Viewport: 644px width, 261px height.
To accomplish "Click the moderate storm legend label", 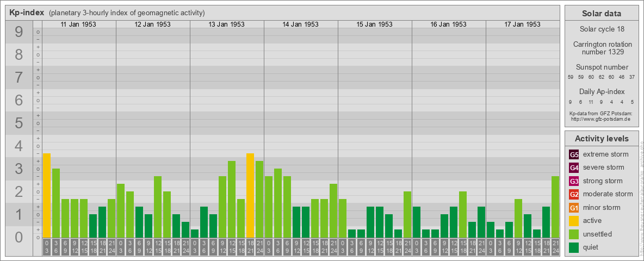I will [x=608, y=194].
